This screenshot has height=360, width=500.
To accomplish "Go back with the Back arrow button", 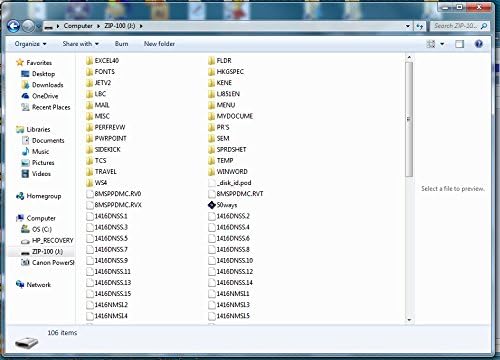I will (13, 26).
